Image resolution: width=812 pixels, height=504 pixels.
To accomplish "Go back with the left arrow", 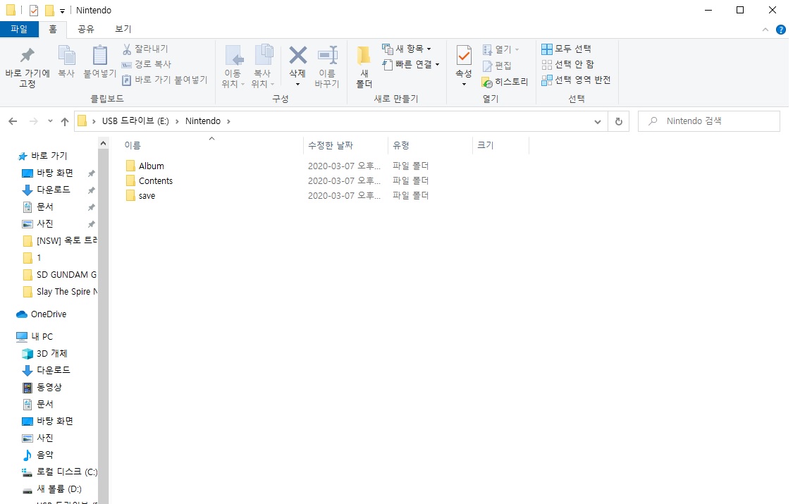I will (x=13, y=121).
